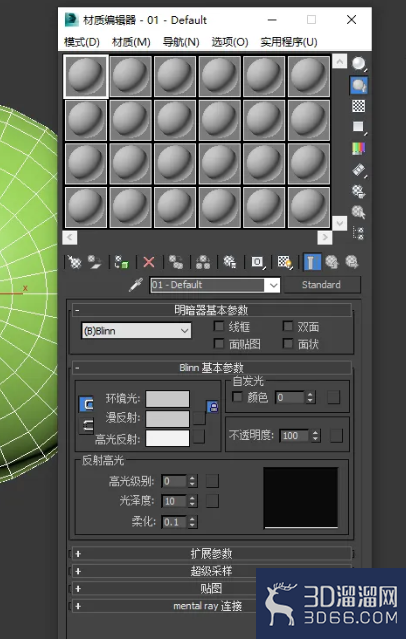The width and height of the screenshot is (406, 639).
Task: Click the Standard material type button
Action: [x=322, y=285]
